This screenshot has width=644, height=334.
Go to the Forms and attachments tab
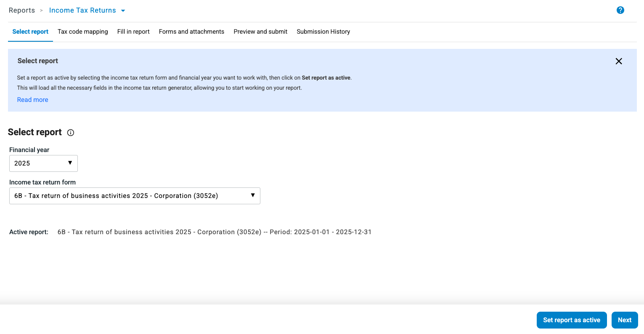(x=191, y=32)
